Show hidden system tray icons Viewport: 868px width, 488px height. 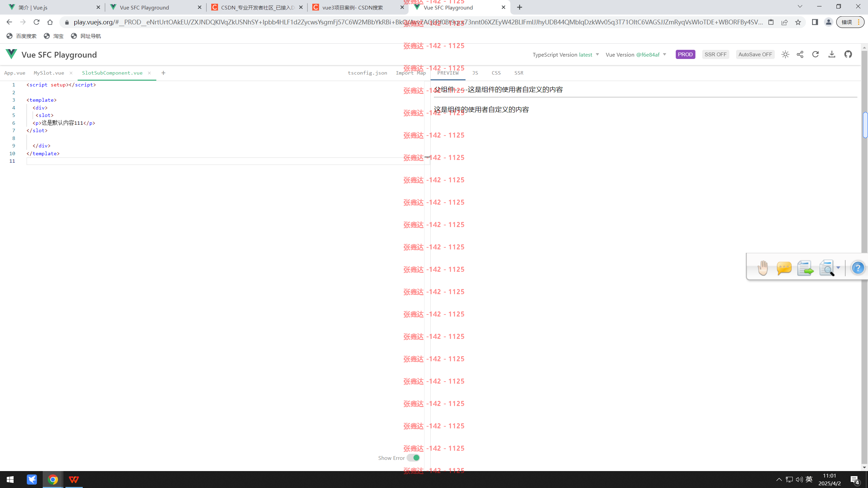click(x=779, y=479)
